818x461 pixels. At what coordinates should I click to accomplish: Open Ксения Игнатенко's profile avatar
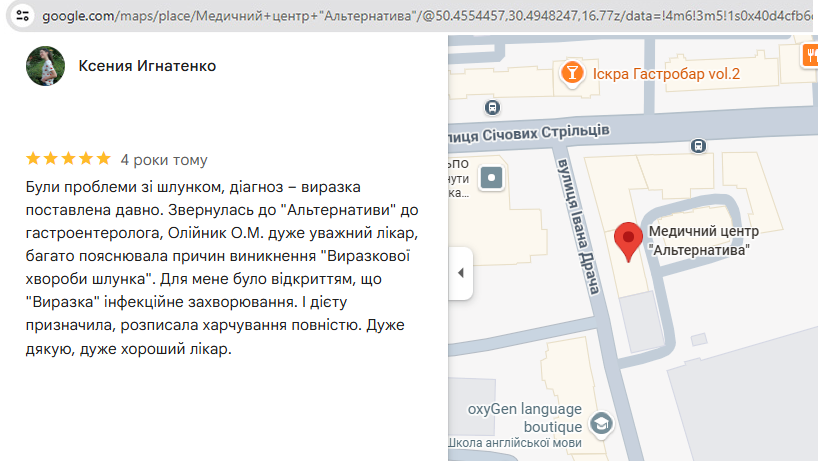click(x=45, y=66)
